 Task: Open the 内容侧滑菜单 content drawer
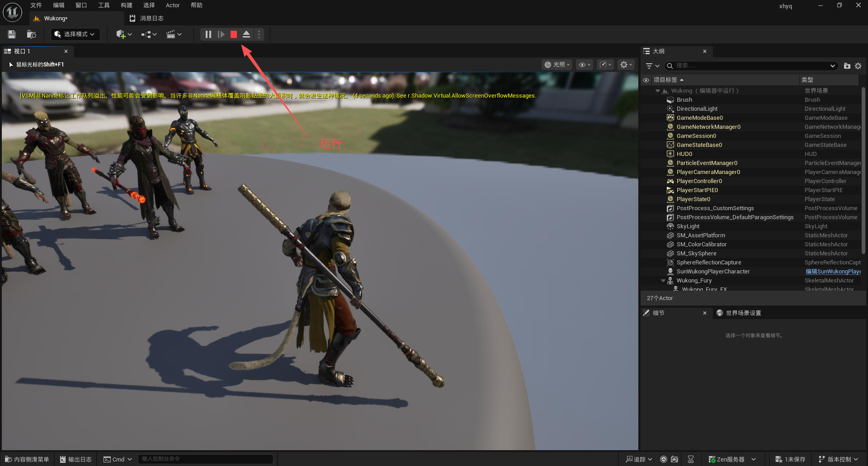coord(27,459)
